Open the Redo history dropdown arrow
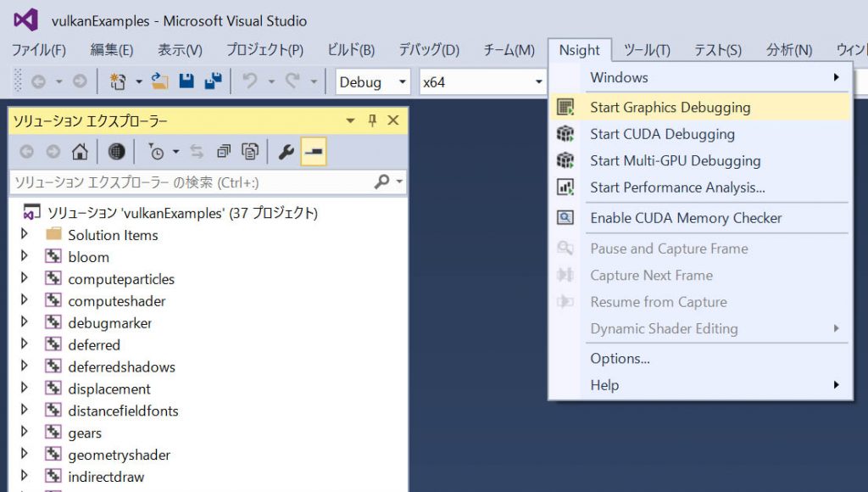Image resolution: width=868 pixels, height=492 pixels. [x=314, y=82]
